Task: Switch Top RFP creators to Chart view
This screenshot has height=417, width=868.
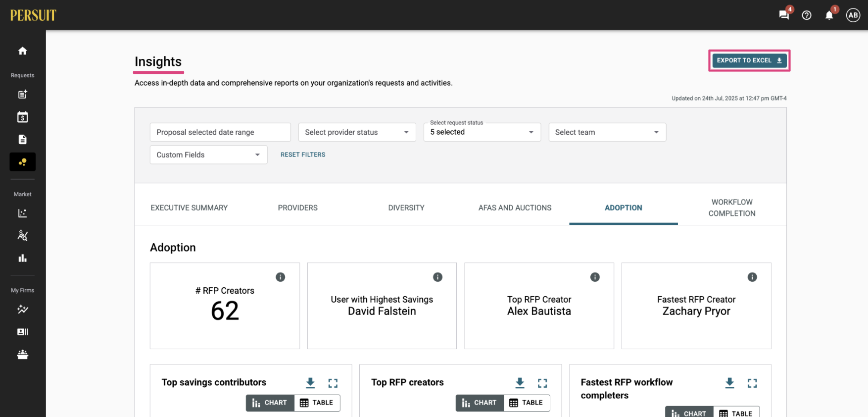Action: coord(480,403)
